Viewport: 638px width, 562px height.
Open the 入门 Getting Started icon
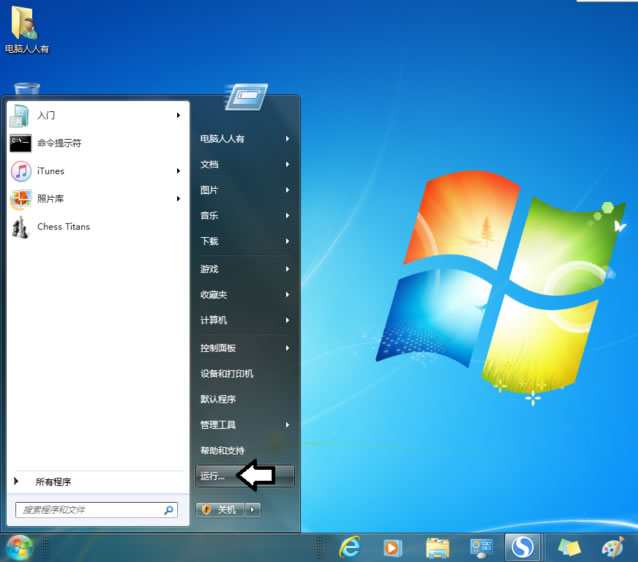coord(20,116)
